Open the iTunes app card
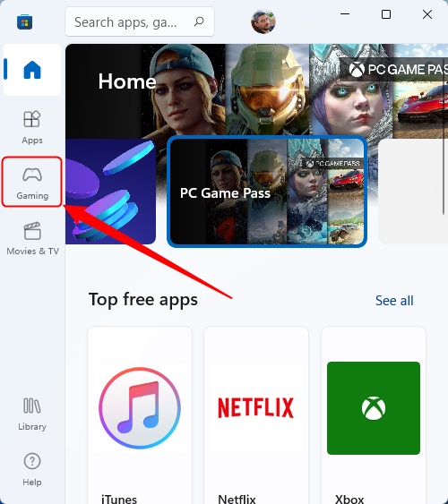Screen dimensions: 448x504 [140, 415]
